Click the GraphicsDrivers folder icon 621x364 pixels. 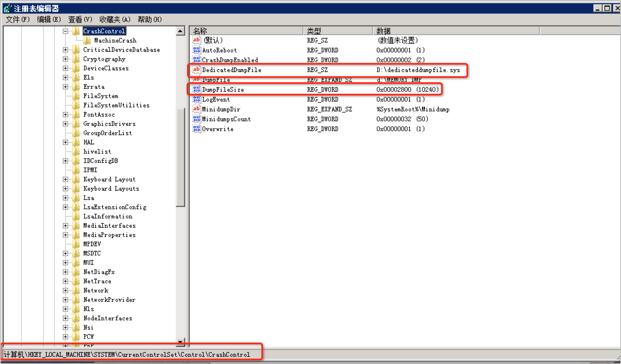[x=76, y=124]
